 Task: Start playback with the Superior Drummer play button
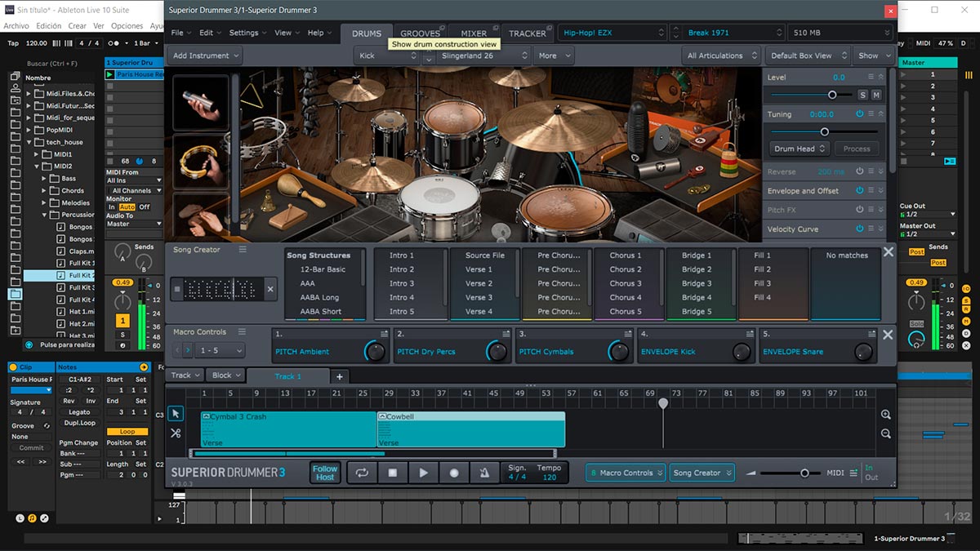pyautogui.click(x=423, y=473)
